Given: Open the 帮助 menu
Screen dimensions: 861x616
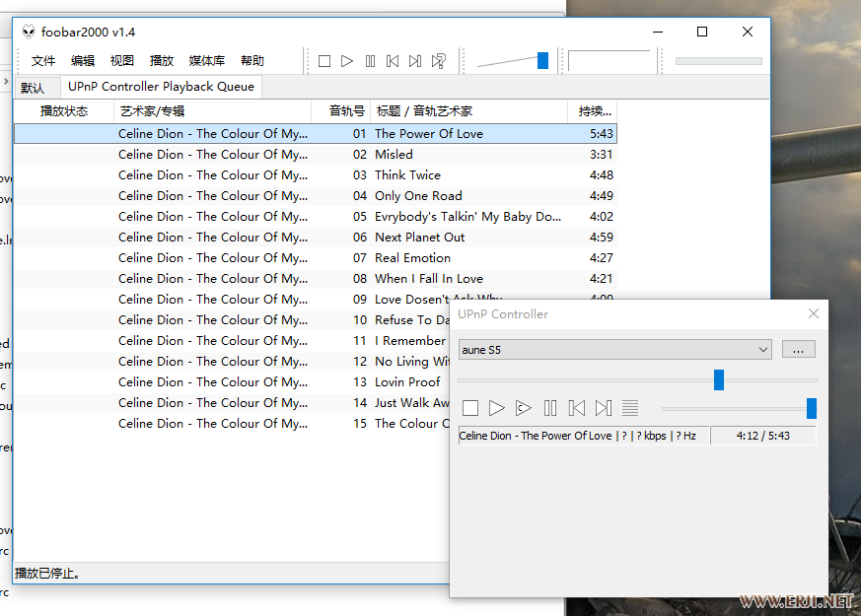Looking at the screenshot, I should tap(252, 61).
